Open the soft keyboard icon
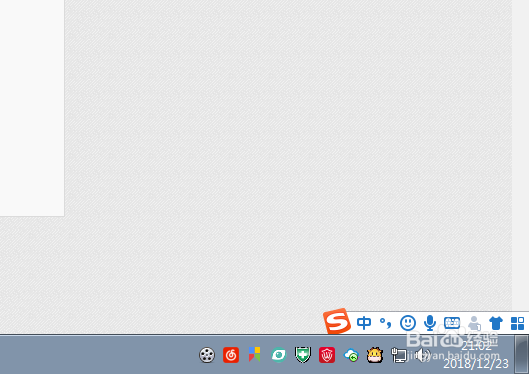Image resolution: width=529 pixels, height=374 pixels. coord(452,323)
